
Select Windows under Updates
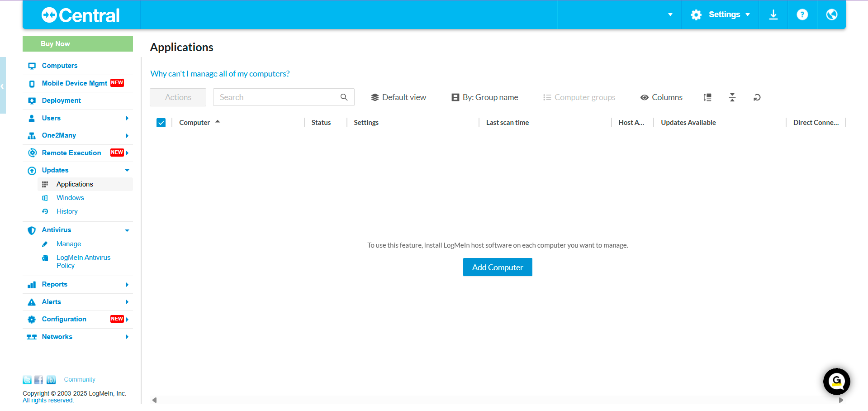[x=70, y=198]
